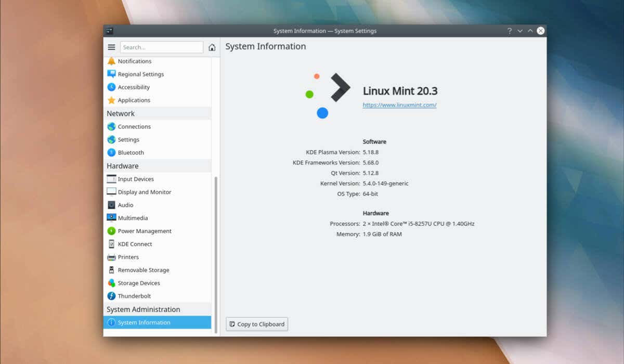Viewport: 624px width, 364px height.
Task: Select the highlighted System Information entry
Action: (x=157, y=322)
